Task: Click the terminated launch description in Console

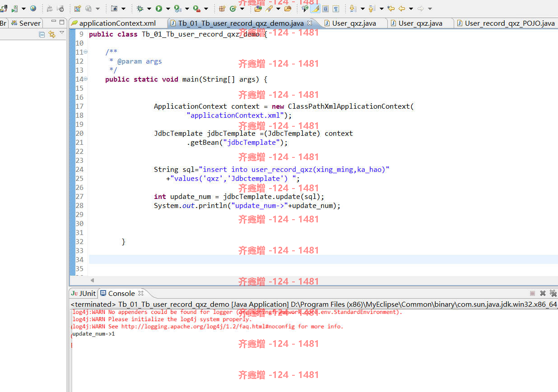Action: coord(314,304)
